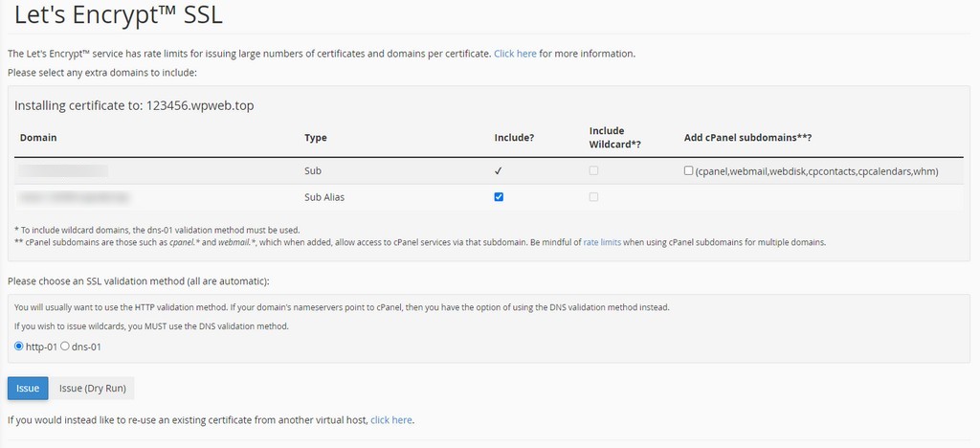The width and height of the screenshot is (980, 448).
Task: Click the "Please choose an SSL validation method" text
Action: coord(138,281)
